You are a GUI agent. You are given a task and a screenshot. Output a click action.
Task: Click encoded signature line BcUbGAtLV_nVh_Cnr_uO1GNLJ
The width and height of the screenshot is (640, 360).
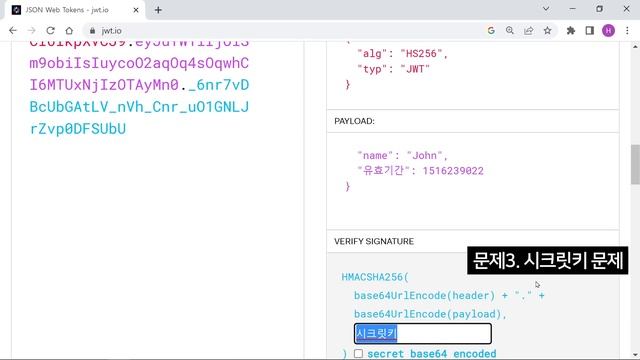[139, 107]
